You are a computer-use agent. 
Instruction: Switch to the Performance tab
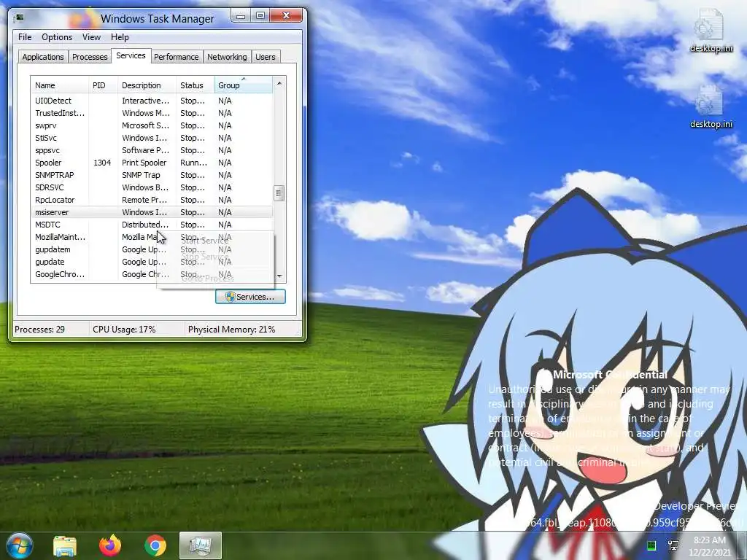coord(177,57)
